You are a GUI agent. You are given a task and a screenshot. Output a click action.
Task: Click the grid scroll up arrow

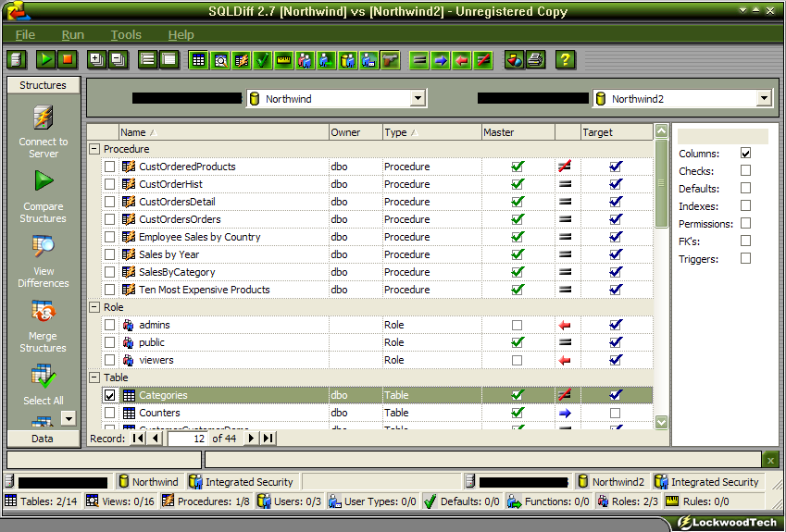coord(661,131)
